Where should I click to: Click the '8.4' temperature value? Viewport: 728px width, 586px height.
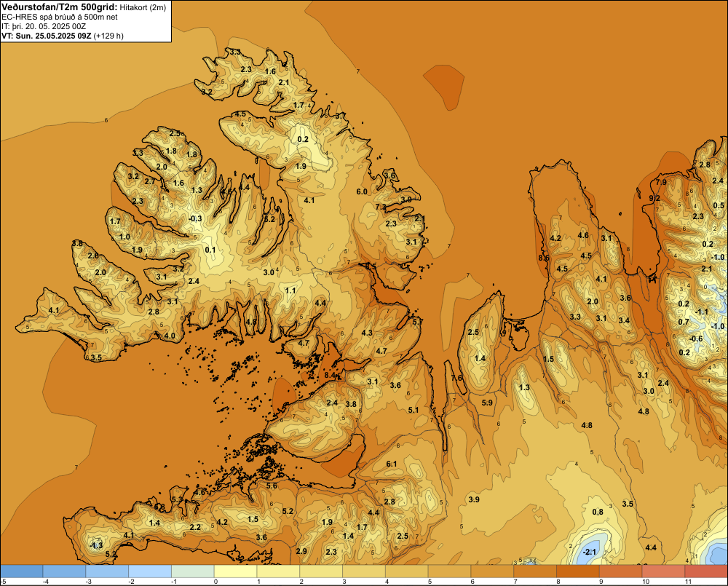click(330, 375)
